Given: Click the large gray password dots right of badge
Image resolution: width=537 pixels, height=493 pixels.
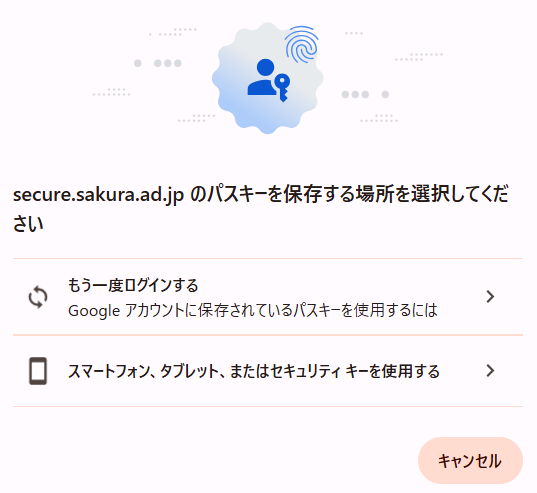Looking at the screenshot, I should (365, 94).
